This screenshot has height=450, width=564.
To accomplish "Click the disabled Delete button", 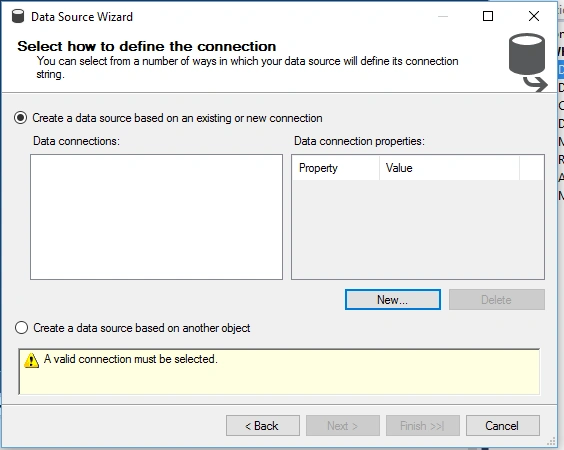I will point(497,300).
